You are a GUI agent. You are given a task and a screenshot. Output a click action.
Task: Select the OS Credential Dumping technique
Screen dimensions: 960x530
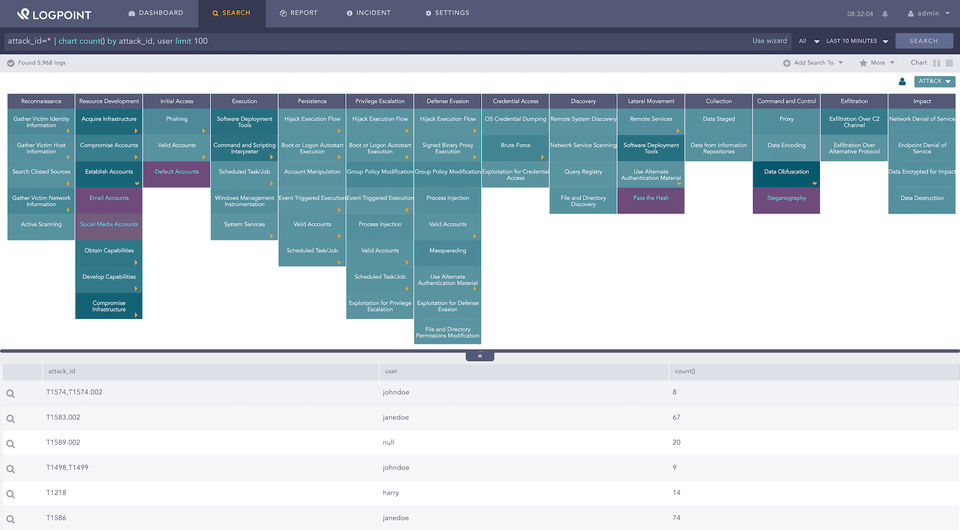click(516, 122)
